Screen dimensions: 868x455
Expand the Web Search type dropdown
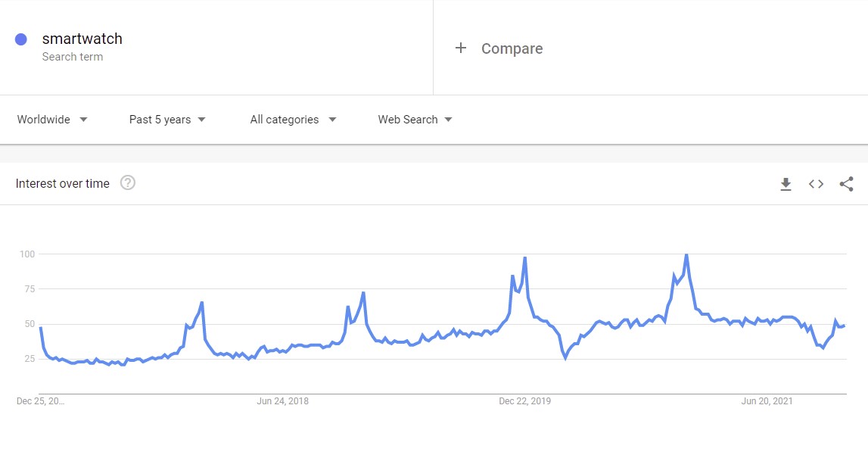[x=415, y=120]
